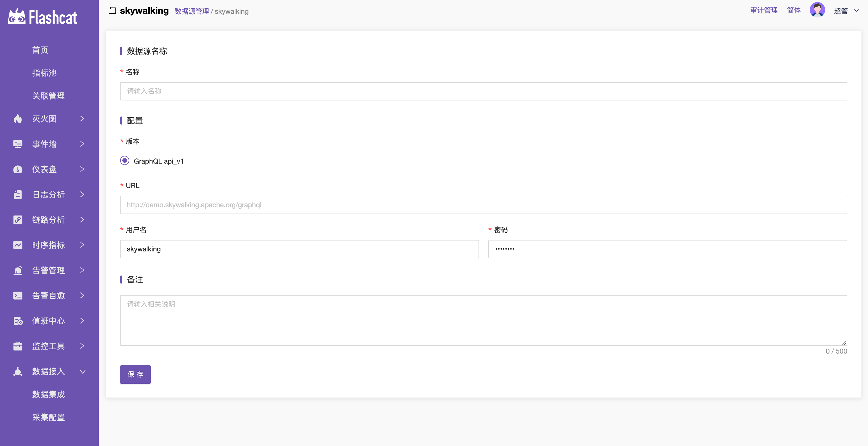This screenshot has height=446, width=868.
Task: Switch language via 简体 link
Action: point(794,10)
